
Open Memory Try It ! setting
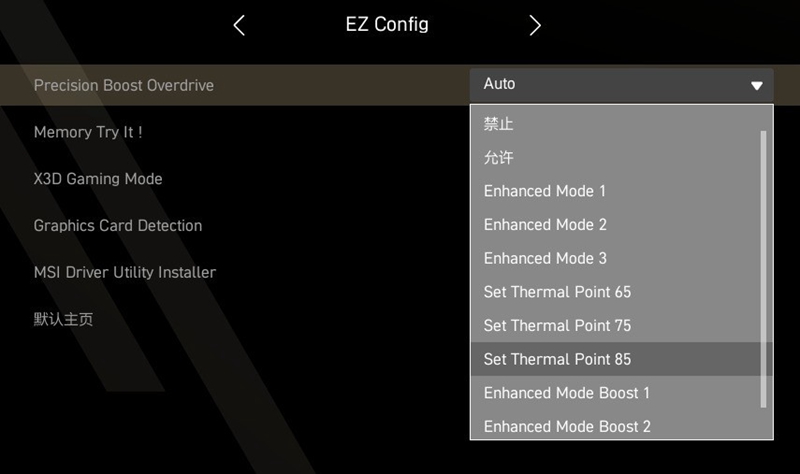click(88, 132)
